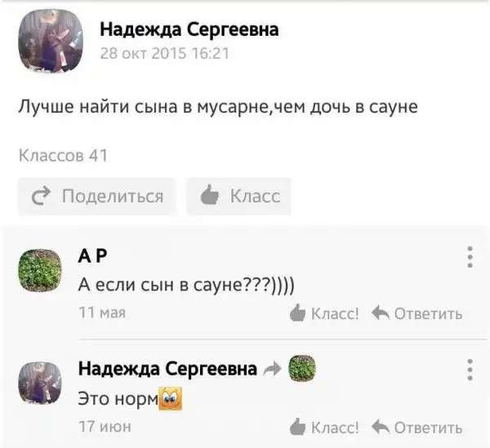Viewport: 490px width, 448px height.
Task: Click the emoji in the Это норм comment
Action: pyautogui.click(x=172, y=400)
